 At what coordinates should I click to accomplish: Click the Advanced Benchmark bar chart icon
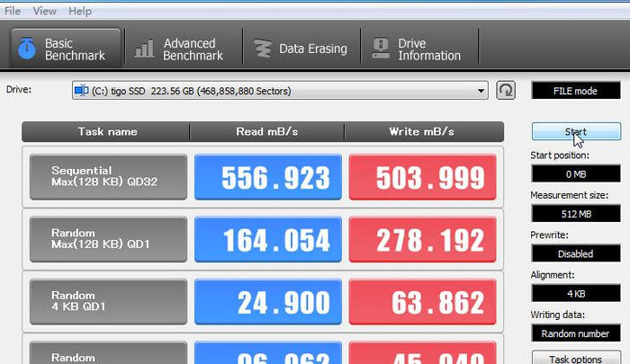144,49
